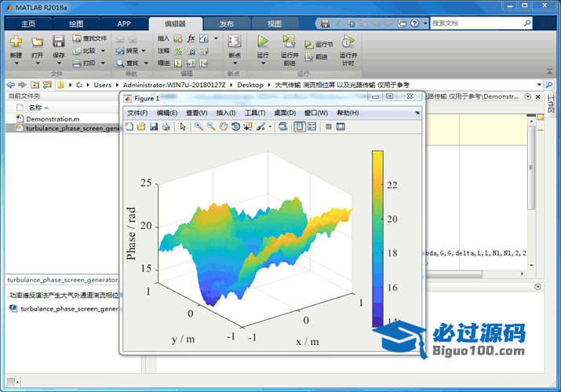This screenshot has width=561, height=392.
Task: Open Insert (插入) menu in Figure 1
Action: (x=226, y=113)
